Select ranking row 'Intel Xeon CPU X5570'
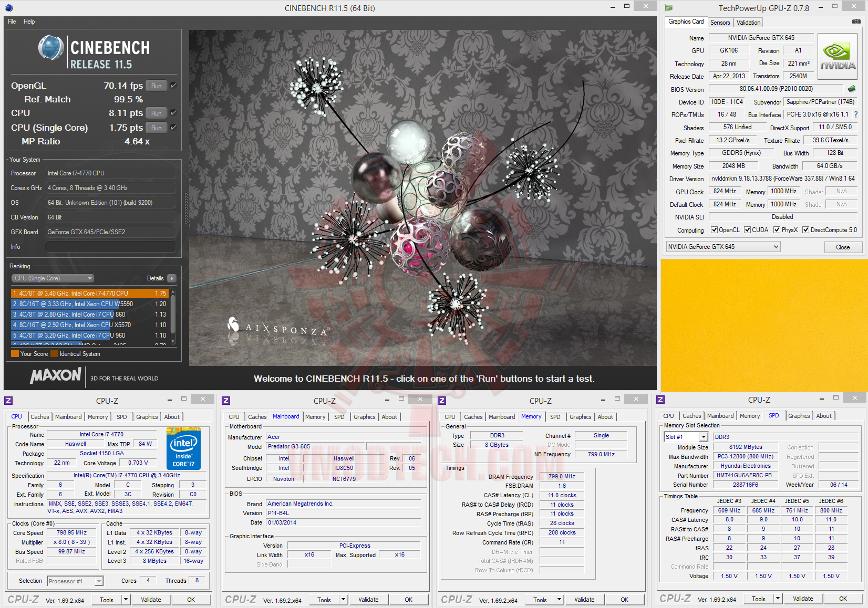Image resolution: width=868 pixels, height=608 pixels. coord(89,325)
